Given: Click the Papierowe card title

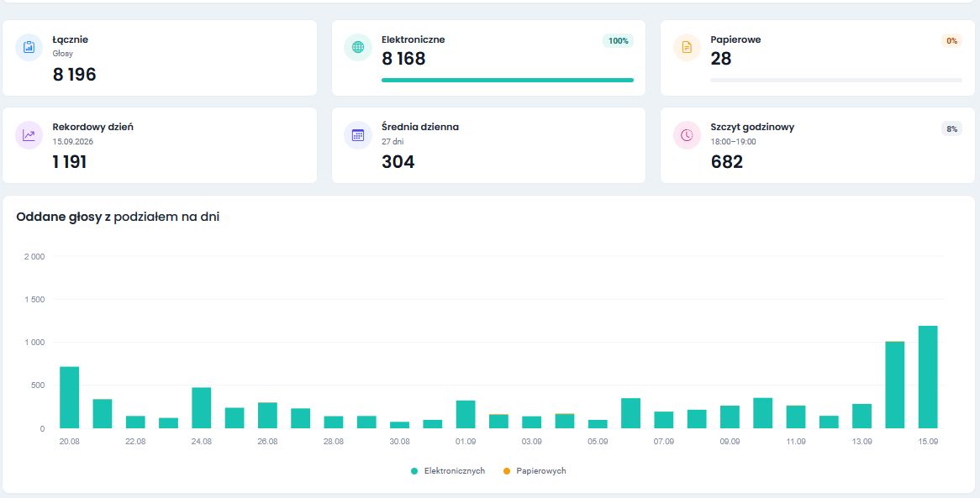Looking at the screenshot, I should (x=735, y=39).
